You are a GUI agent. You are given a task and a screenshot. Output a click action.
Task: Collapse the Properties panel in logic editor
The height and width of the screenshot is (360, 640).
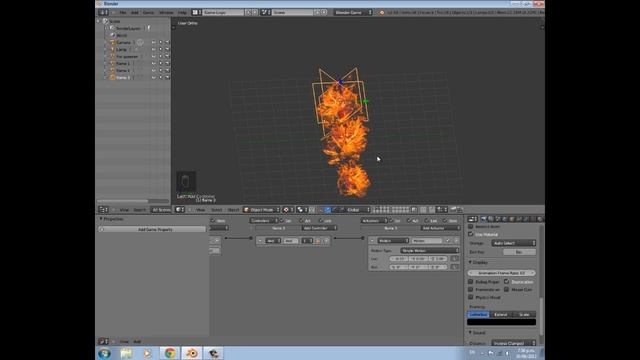101,219
